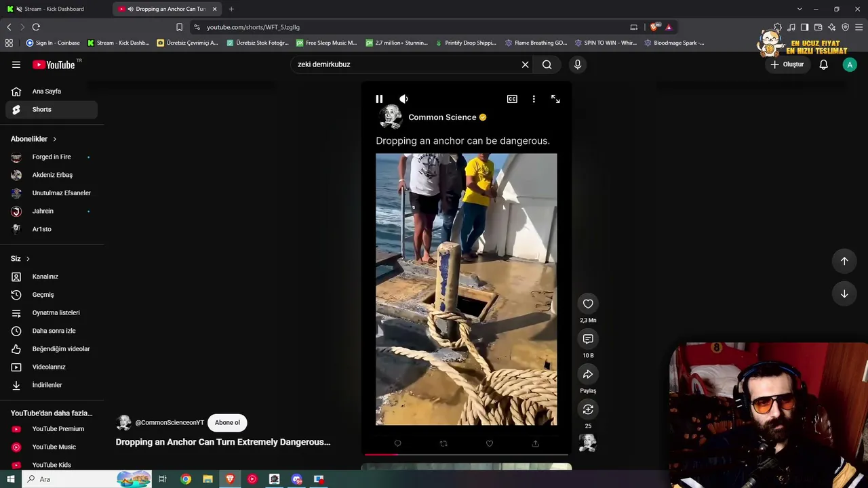The image size is (868, 488).
Task: Expand the Siz section
Action: point(20,259)
